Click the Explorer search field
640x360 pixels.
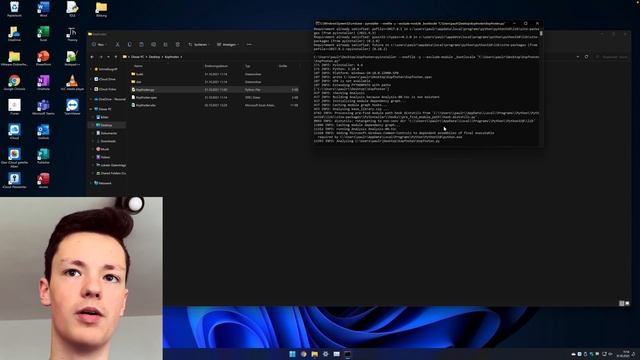612,57
